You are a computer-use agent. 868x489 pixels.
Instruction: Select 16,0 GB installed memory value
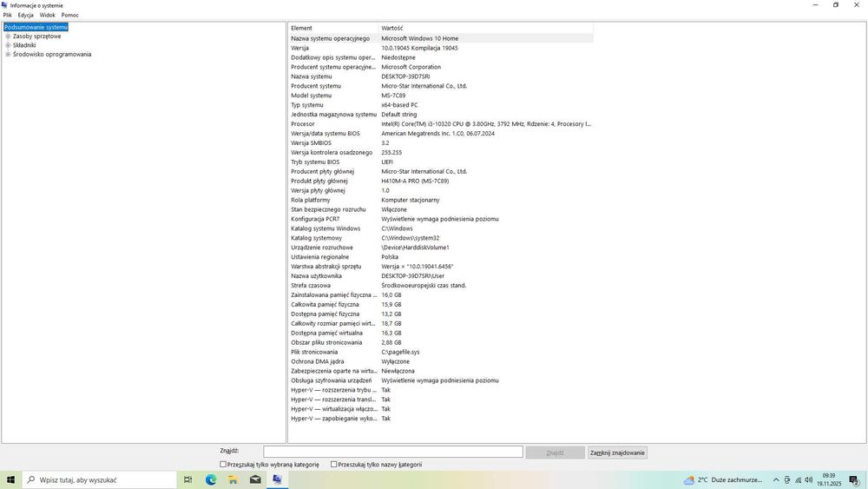(x=391, y=295)
